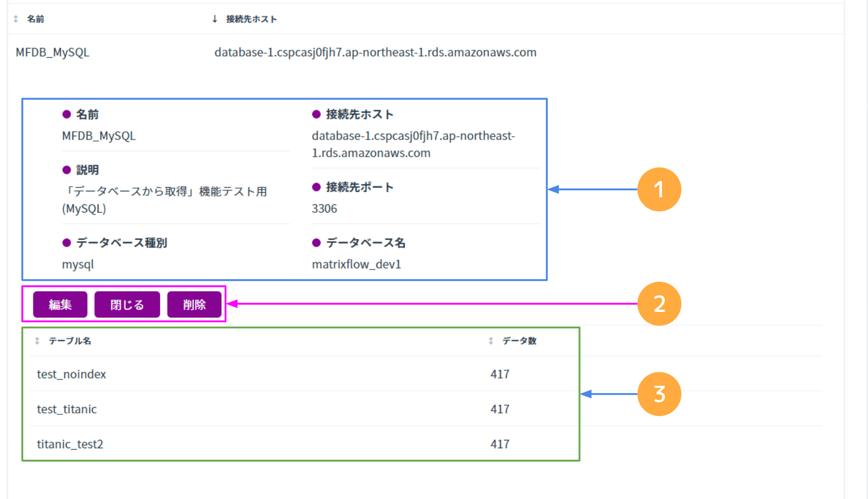Viewport: 868px width, 499px height.
Task: Click the 名前 column header label
Action: tap(36, 19)
